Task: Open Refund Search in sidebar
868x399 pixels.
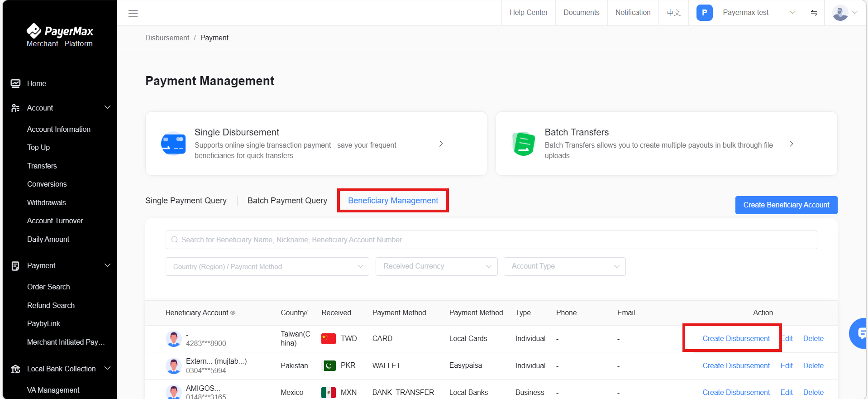Action: pos(51,306)
